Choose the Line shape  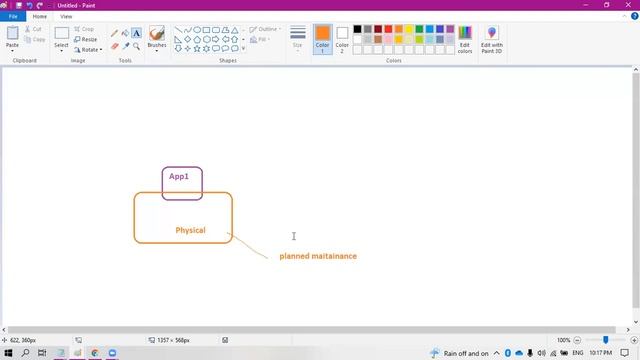(x=178, y=30)
